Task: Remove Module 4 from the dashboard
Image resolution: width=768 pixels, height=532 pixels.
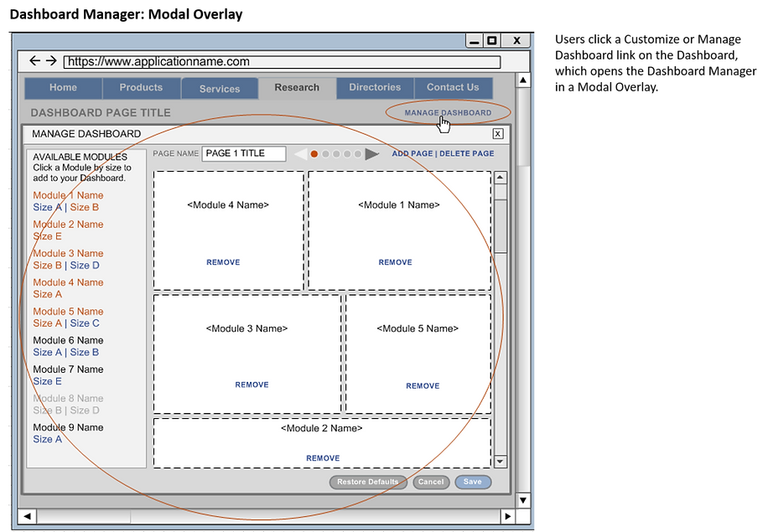Action: coord(223,262)
